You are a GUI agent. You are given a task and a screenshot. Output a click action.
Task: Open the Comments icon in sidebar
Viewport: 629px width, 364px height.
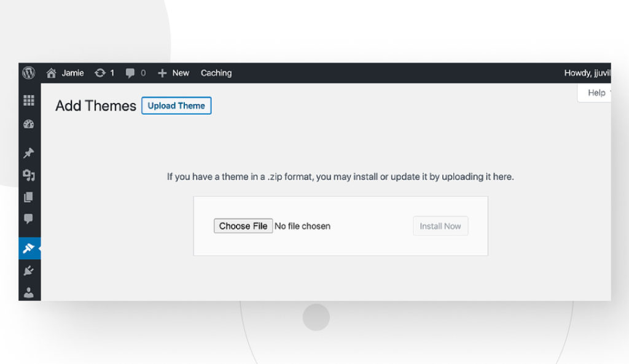click(28, 219)
